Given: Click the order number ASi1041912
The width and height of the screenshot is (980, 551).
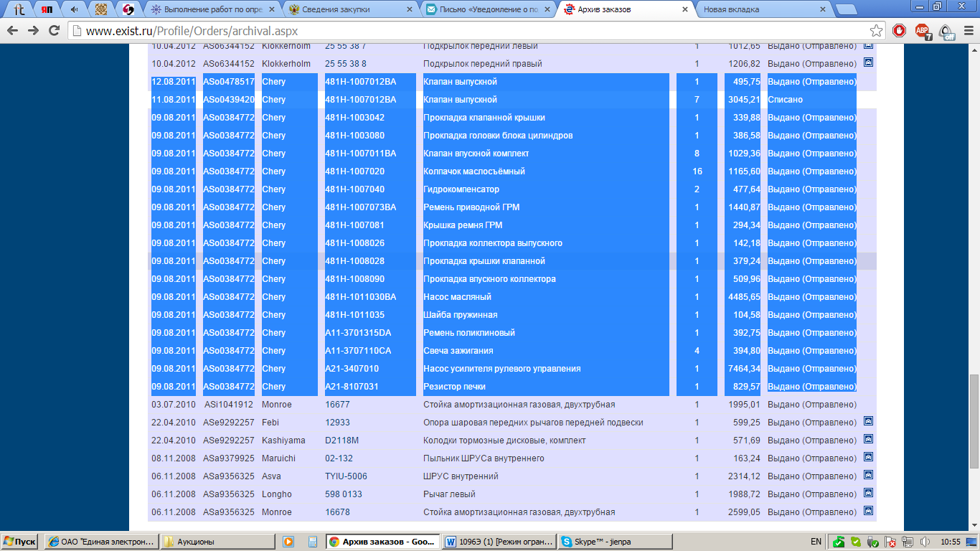Looking at the screenshot, I should pyautogui.click(x=229, y=404).
